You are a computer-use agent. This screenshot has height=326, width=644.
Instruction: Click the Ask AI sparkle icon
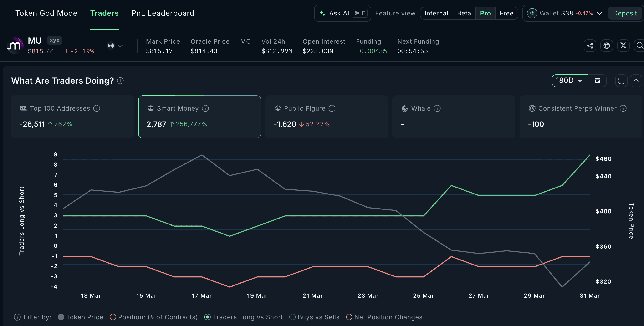tap(322, 13)
